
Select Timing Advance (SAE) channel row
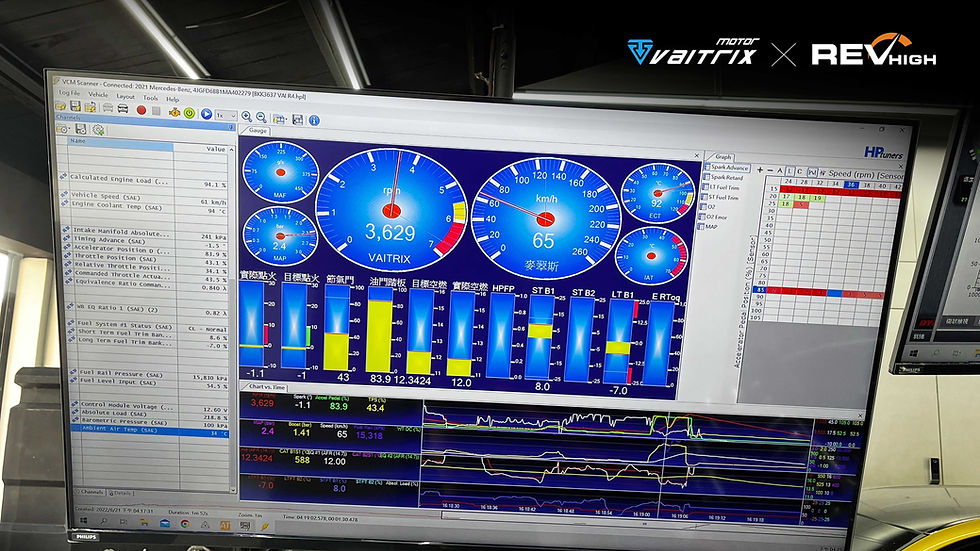pos(143,241)
